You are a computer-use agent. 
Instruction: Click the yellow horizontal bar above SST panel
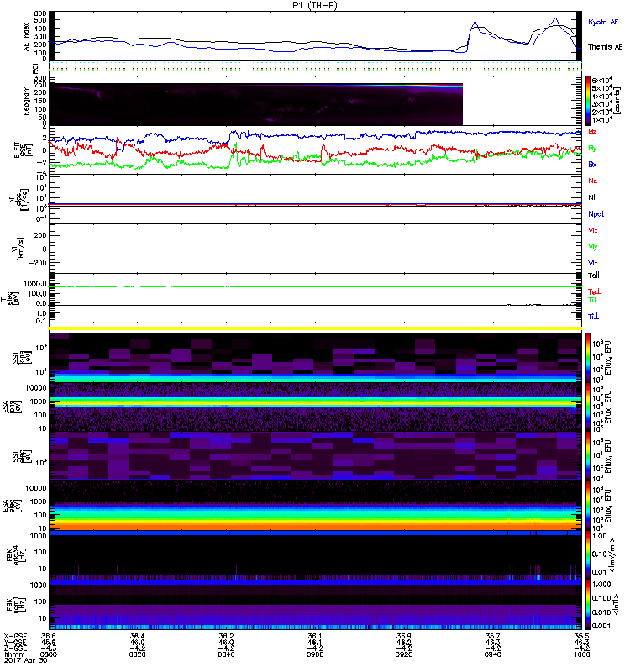(315, 328)
